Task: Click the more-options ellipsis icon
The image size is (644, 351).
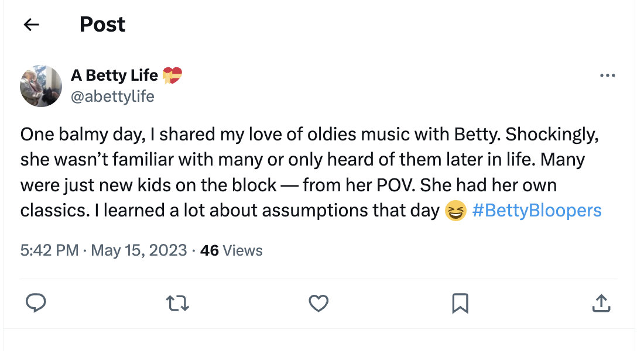Action: tap(608, 75)
